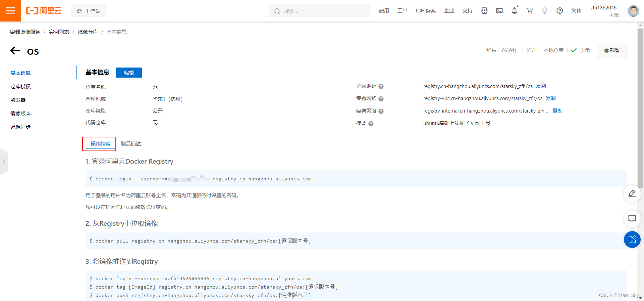Screen dimensions: 644x301
Task: Select 镜像版本 in the sidebar
Action: (x=20, y=113)
